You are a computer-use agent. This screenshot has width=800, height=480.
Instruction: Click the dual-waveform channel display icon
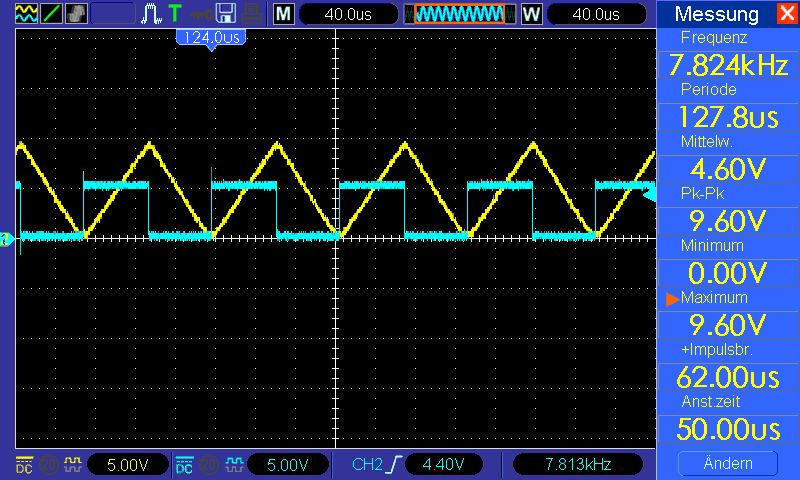26,13
